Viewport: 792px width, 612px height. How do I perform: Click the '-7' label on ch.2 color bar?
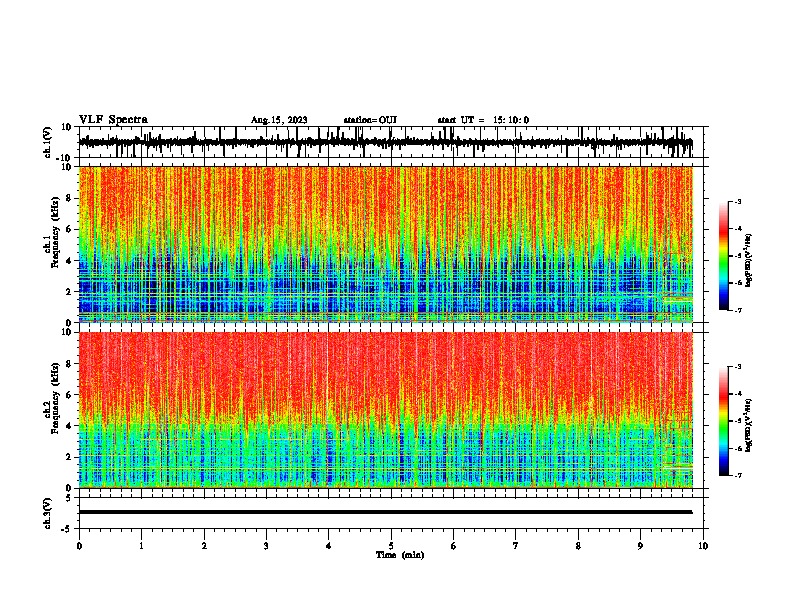click(737, 475)
